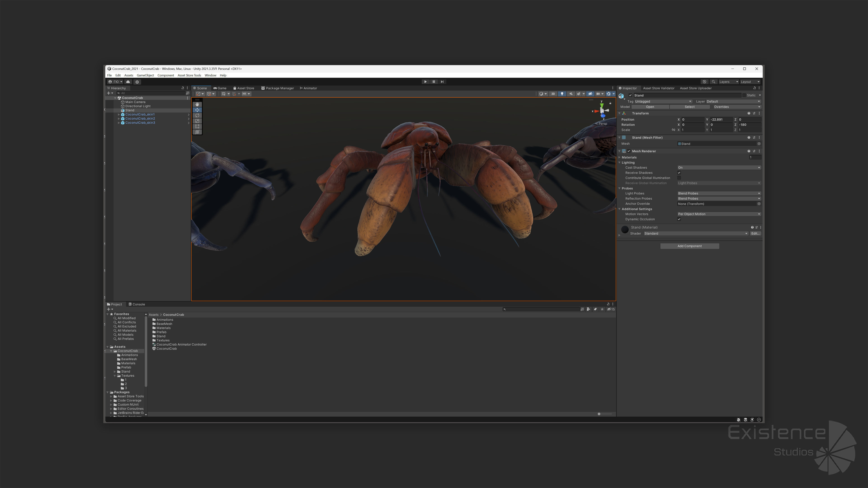Toggle scene effects icon
The width and height of the screenshot is (868, 488).
click(x=579, y=94)
